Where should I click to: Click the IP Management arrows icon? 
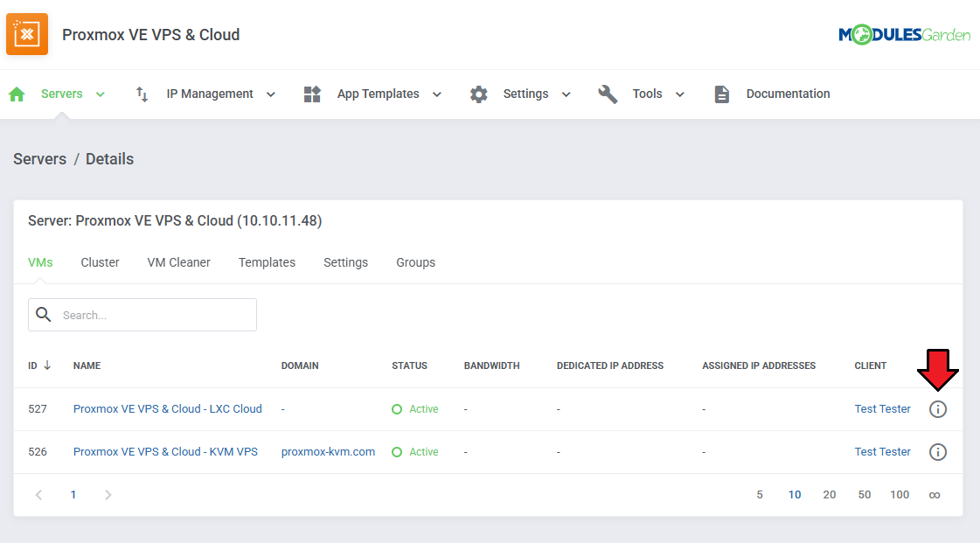(142, 94)
